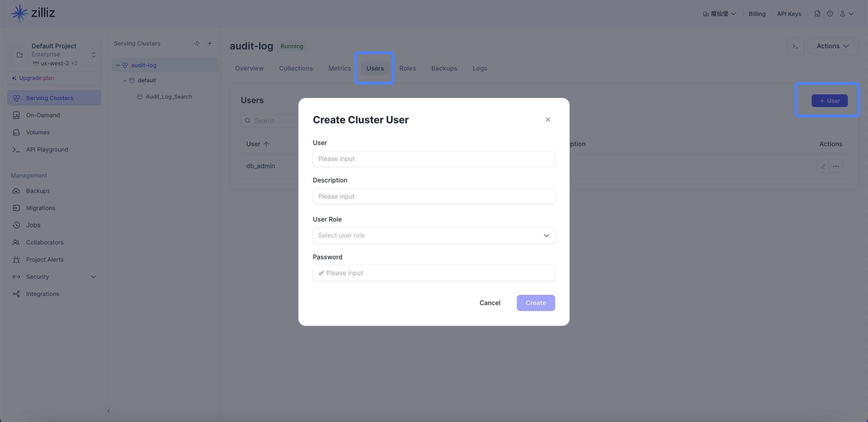This screenshot has height=422, width=868.
Task: Click the refresh icon in Serving Clusters panel
Action: point(197,43)
